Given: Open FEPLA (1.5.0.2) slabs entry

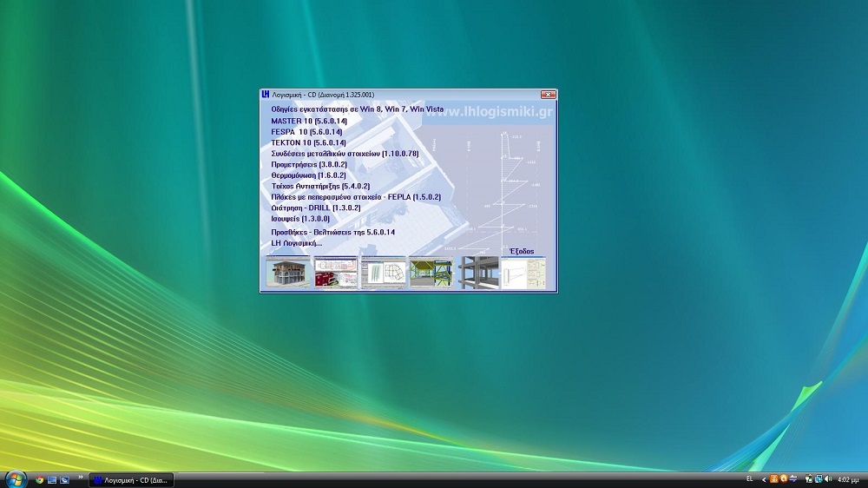Looking at the screenshot, I should (356, 196).
